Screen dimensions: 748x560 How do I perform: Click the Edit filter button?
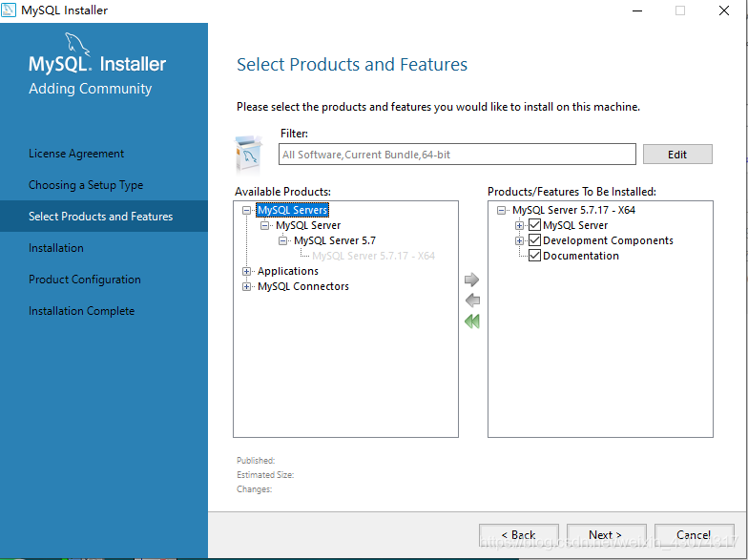coord(677,155)
